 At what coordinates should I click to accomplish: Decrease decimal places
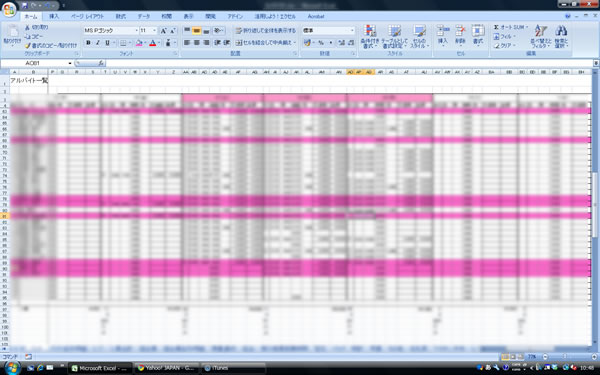(x=351, y=43)
